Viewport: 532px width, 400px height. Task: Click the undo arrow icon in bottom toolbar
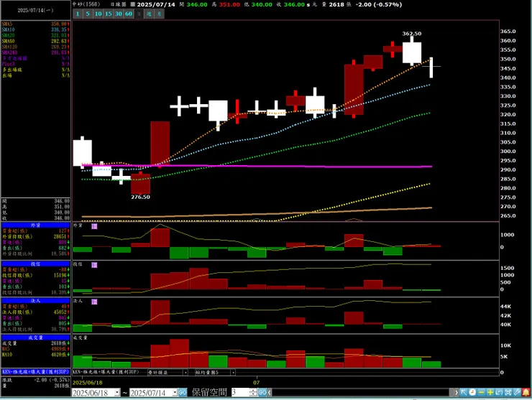[499, 392]
